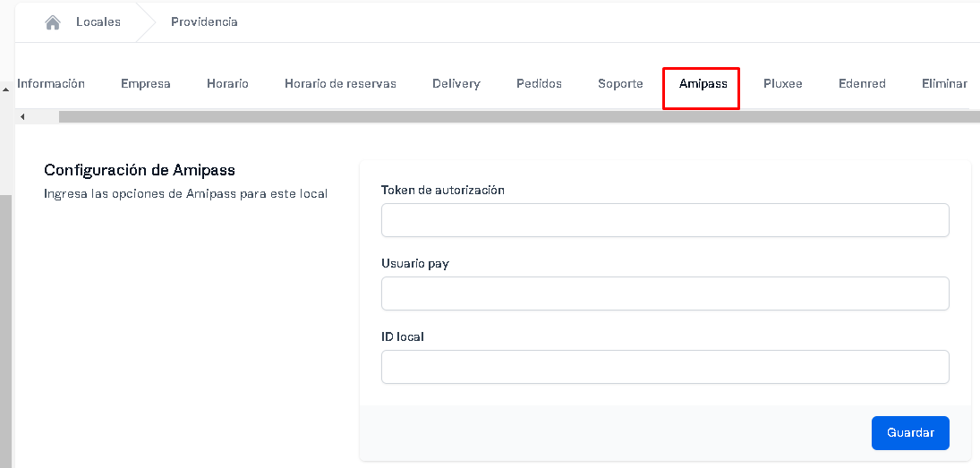The image size is (980, 468).
Task: Save settings with the Guardar button
Action: pyautogui.click(x=910, y=433)
